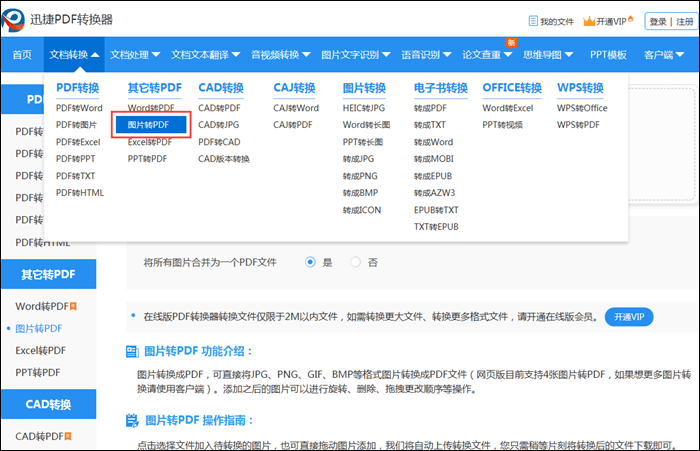
Task: Click the 迅捷PDF转换器 logo icon
Action: tap(13, 20)
